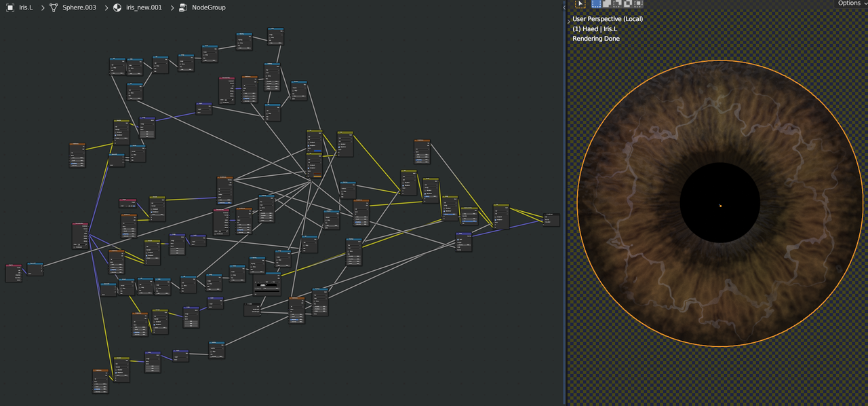868x406 pixels.
Task: Select the Group Output node
Action: [x=551, y=215]
